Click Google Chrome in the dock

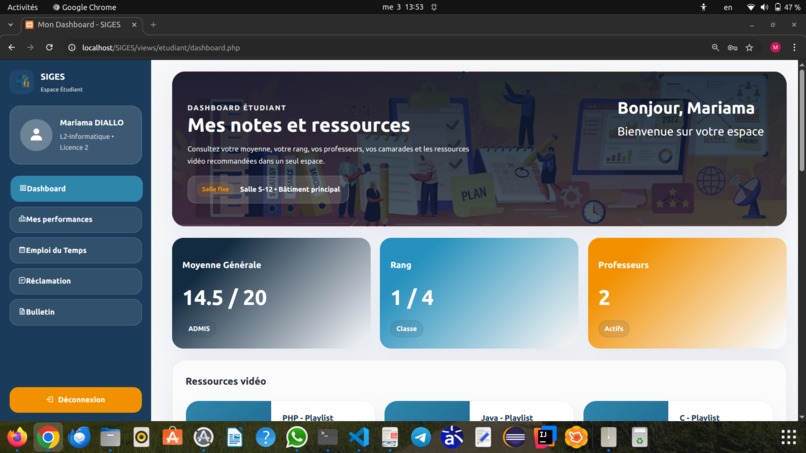48,438
